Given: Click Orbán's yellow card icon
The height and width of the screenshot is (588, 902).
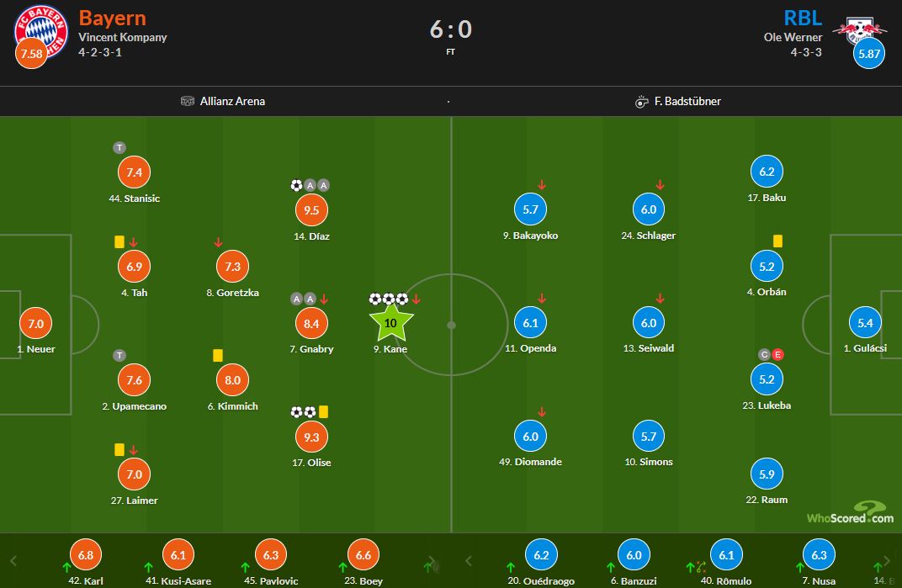Looking at the screenshot, I should [x=777, y=241].
